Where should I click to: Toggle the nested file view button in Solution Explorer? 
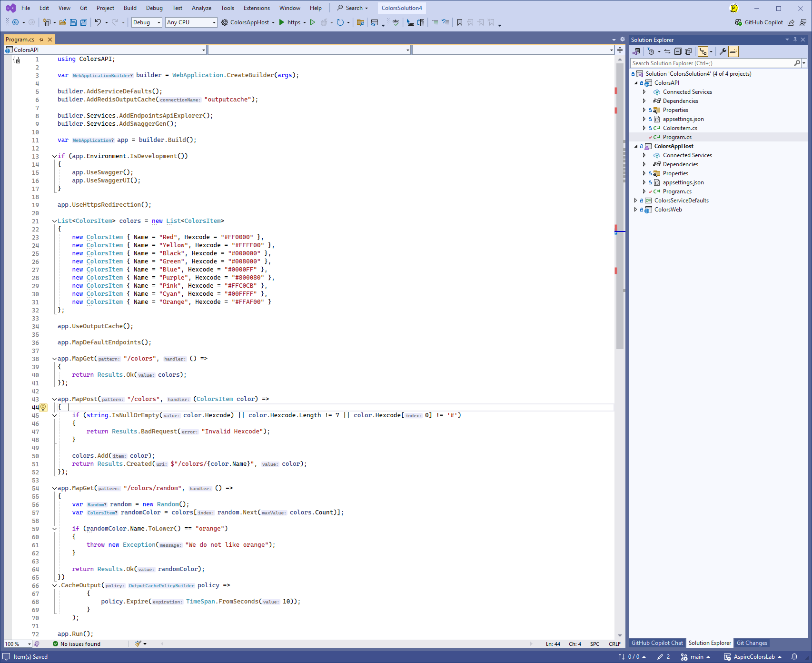coord(703,51)
